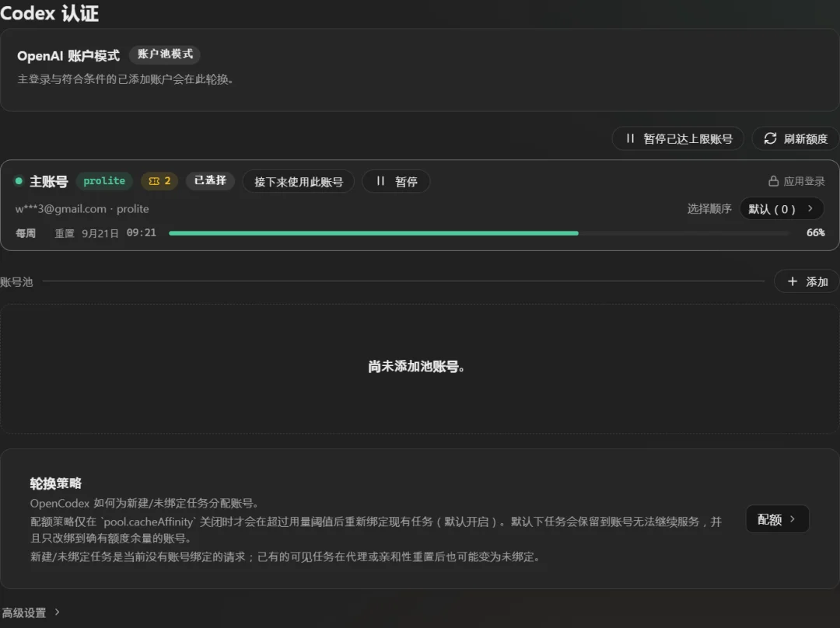
Task: Click the OpenAI 账户模式 heading
Action: [68, 56]
